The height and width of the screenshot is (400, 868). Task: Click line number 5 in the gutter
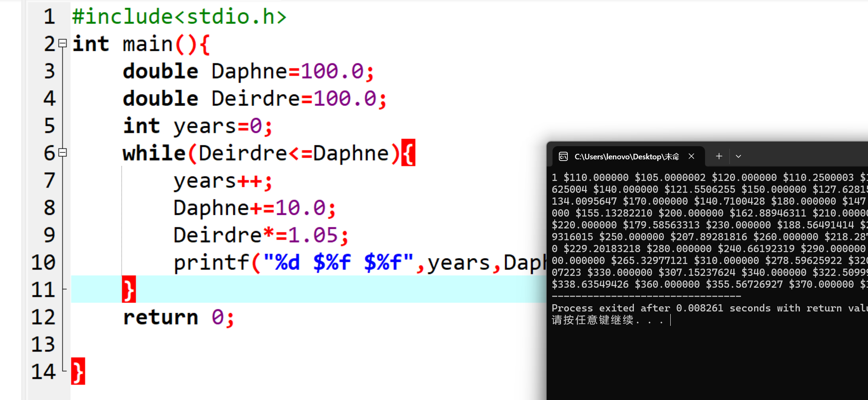(x=50, y=125)
